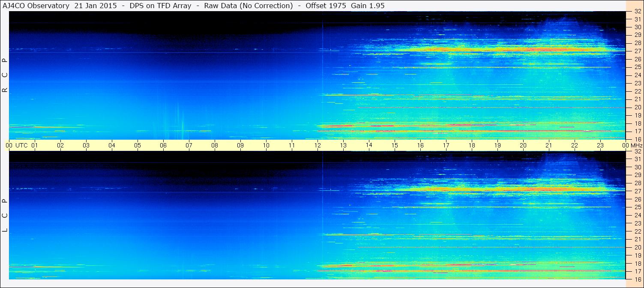This screenshot has height=288, width=644.
Task: Click the 24 MHz label of LCP panel
Action: tap(638, 215)
